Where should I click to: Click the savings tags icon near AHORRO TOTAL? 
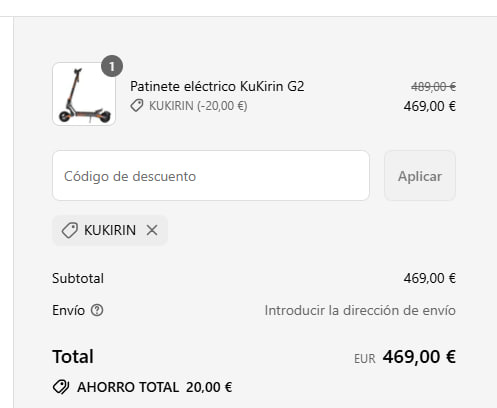(x=61, y=387)
